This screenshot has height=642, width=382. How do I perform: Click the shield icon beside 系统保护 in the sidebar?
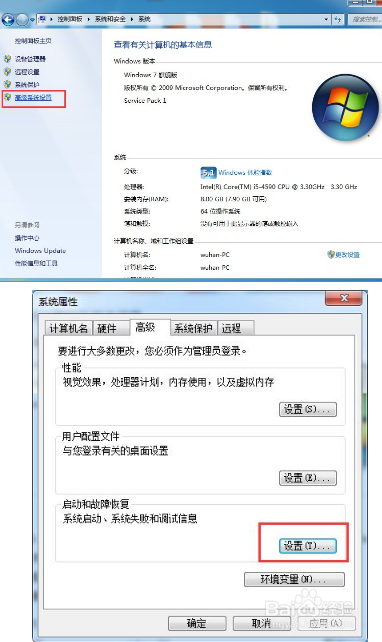coord(7,84)
